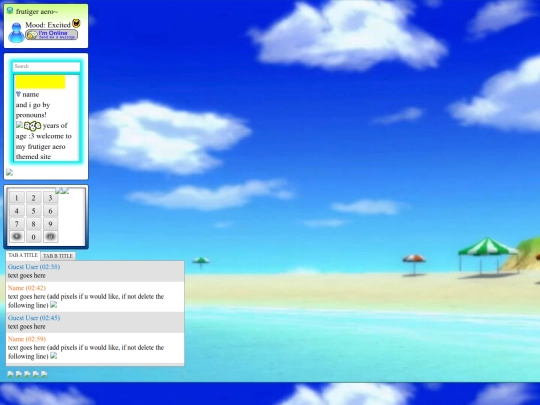Click the "I'm Online" send message button

coord(52,35)
